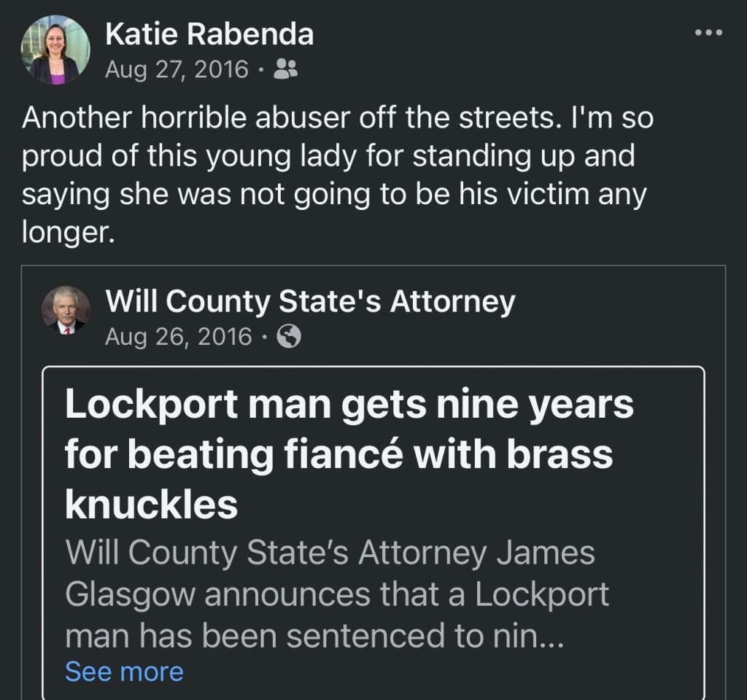Screen dimensions: 747x700
Task: Open the Aug 26, 2016 shared post timestamp
Action: tap(179, 337)
